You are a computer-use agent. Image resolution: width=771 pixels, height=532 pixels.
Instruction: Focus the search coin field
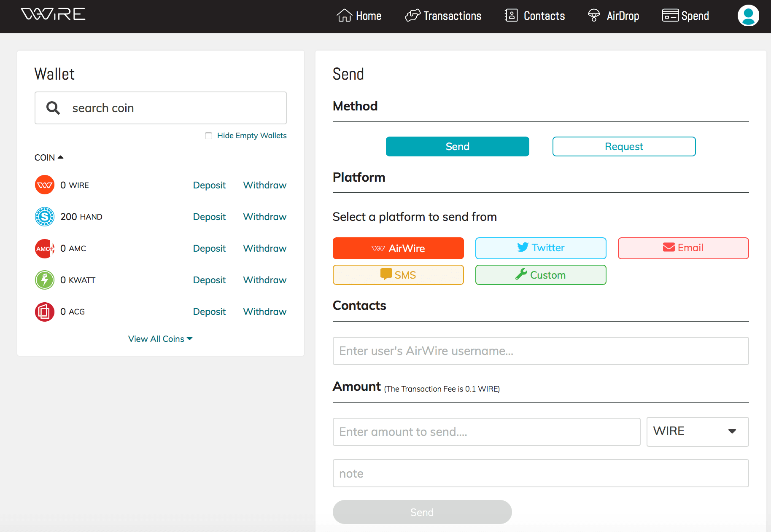(x=161, y=108)
